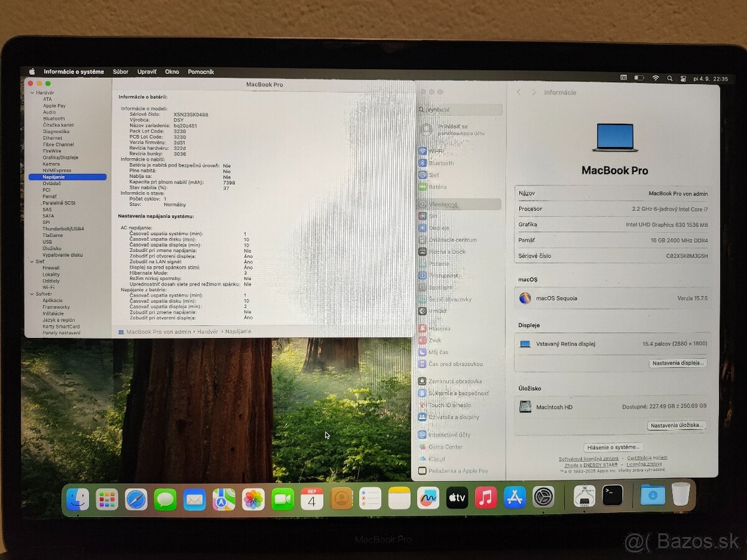Open Zhoda s ENERGY STAR link
This screenshot has height=560, width=747.
pyautogui.click(x=591, y=464)
